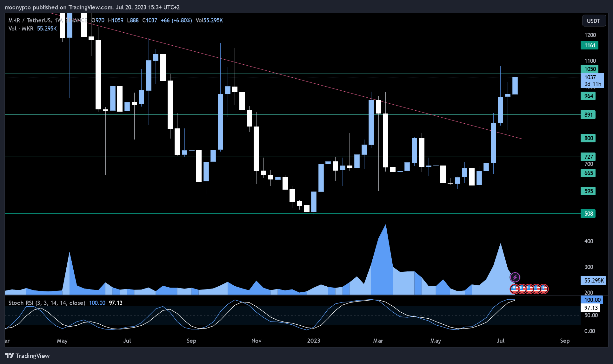The height and width of the screenshot is (364, 613).
Task: Click the 2023 label on time axis
Action: (314, 341)
